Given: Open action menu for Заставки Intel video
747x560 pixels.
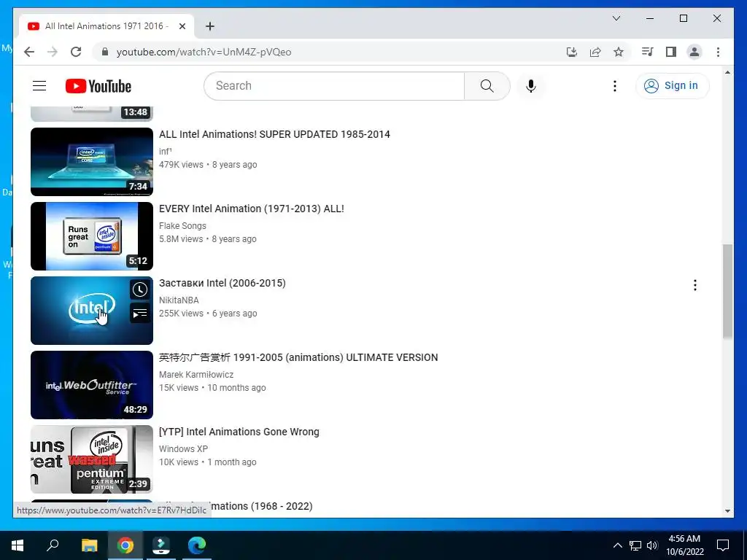Looking at the screenshot, I should 695,285.
